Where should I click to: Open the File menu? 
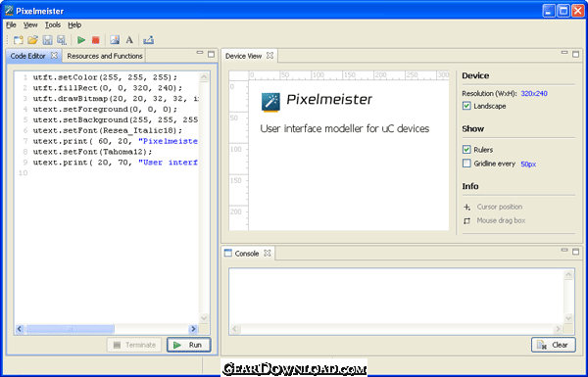pos(11,24)
